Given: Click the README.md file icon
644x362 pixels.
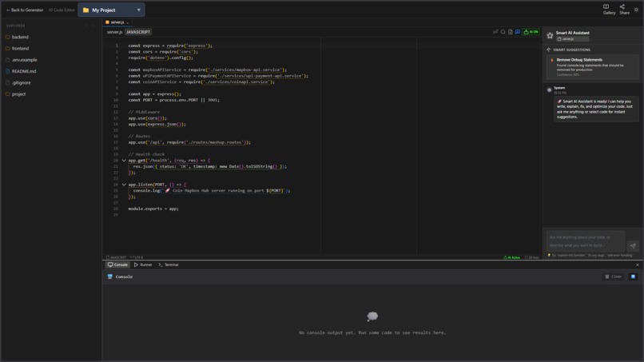Looking at the screenshot, I should [x=7, y=71].
